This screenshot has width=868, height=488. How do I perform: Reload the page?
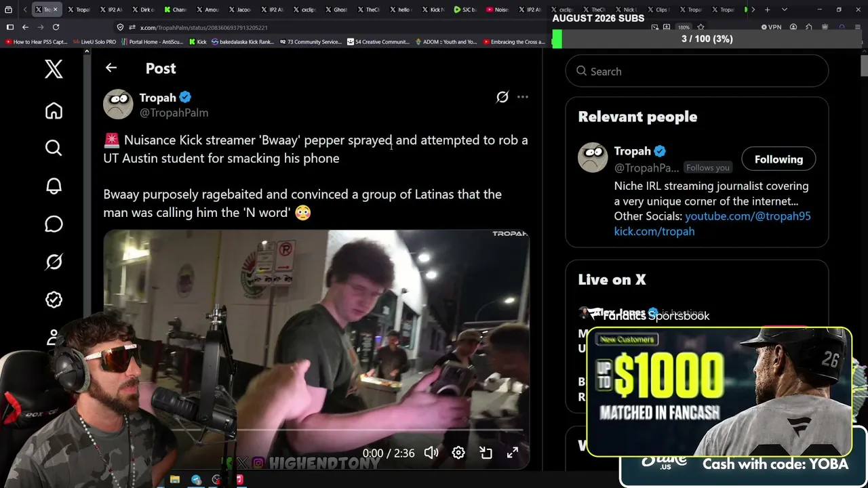click(x=56, y=27)
